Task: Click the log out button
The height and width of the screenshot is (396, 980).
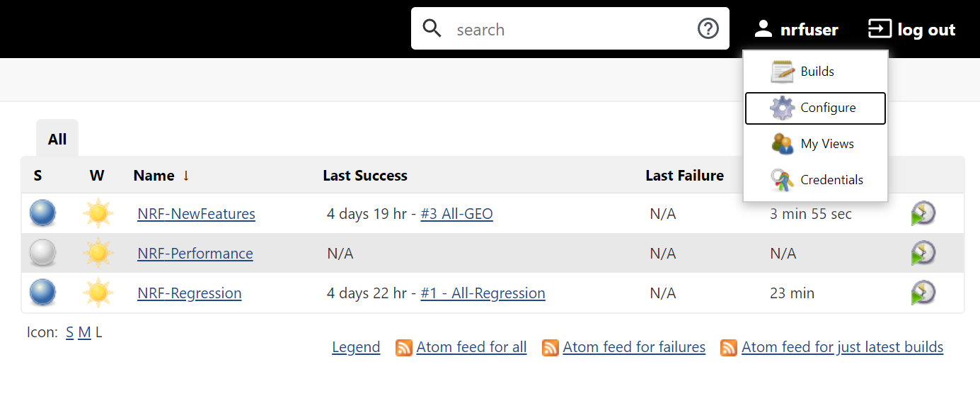Action: 912,29
